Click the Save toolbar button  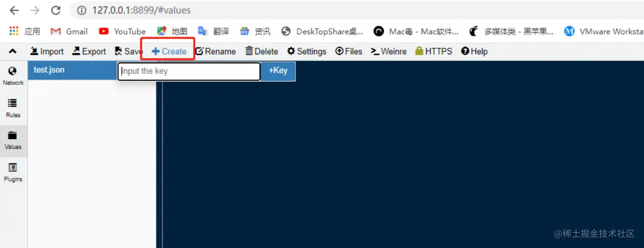click(x=128, y=51)
